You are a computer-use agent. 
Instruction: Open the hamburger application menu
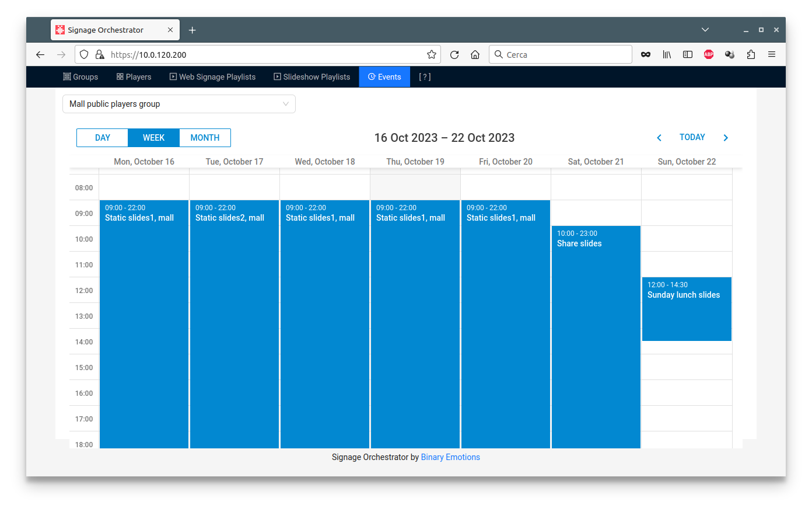(772, 54)
